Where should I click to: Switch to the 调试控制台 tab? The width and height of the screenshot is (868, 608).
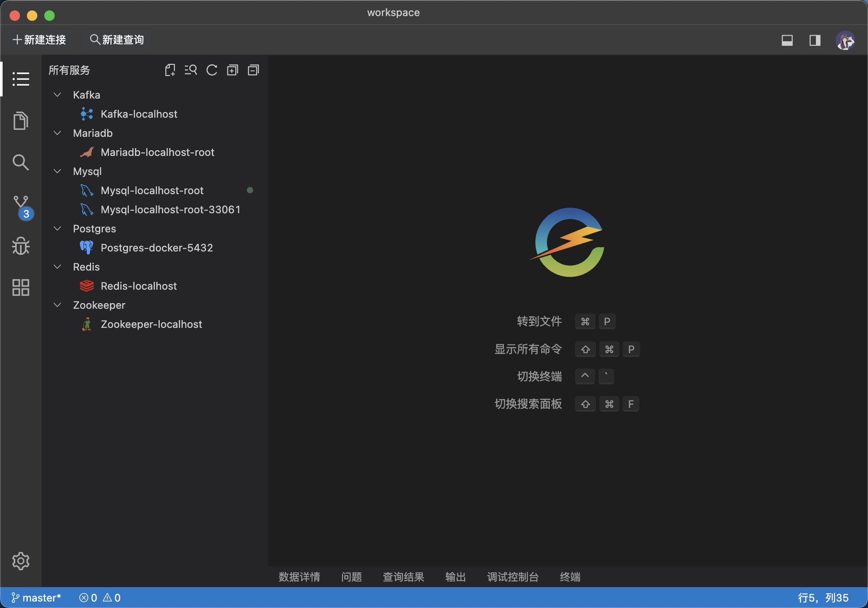coord(513,577)
